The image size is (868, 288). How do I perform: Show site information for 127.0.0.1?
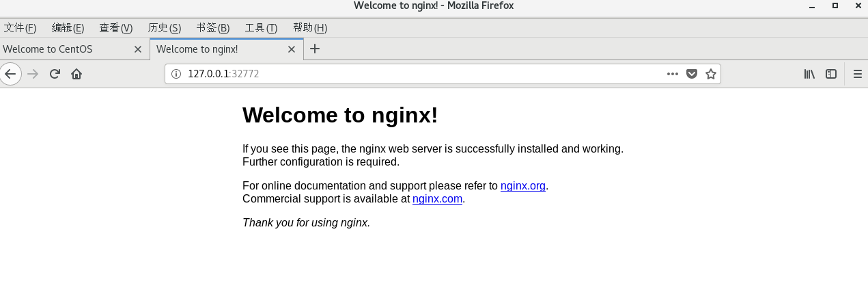pyautogui.click(x=176, y=74)
